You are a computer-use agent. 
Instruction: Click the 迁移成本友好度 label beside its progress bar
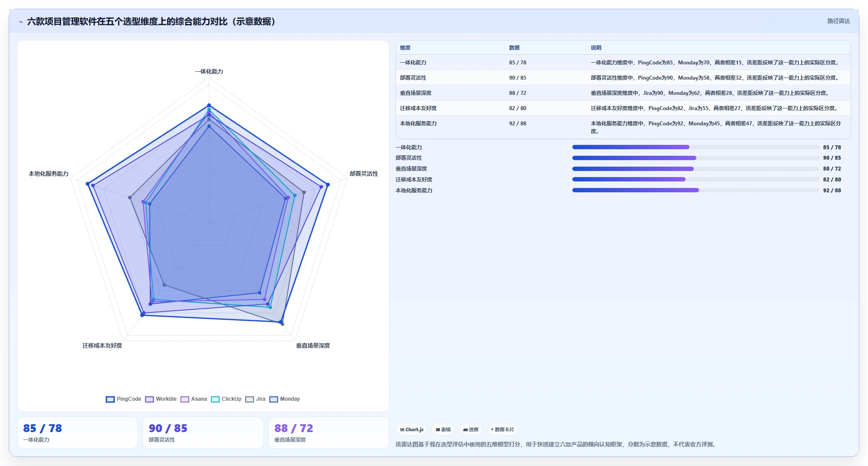coord(414,180)
